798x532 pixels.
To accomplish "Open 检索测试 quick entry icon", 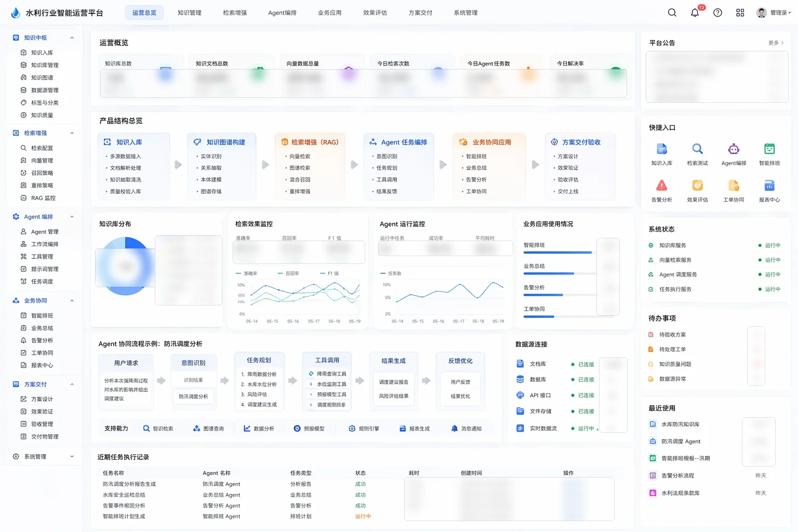I will point(697,149).
